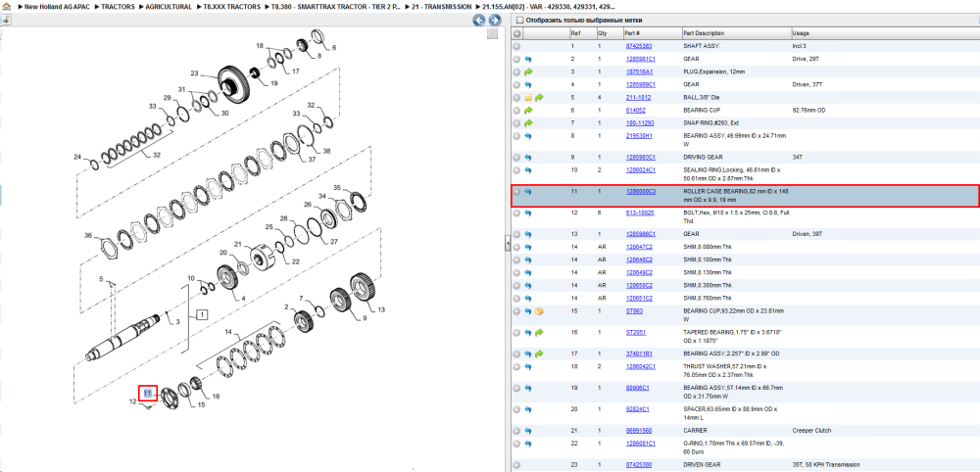Toggle the gray add circle for DRIVEN GEAR 87425380 row
Viewport: 980px width, 472px height.
click(x=516, y=464)
